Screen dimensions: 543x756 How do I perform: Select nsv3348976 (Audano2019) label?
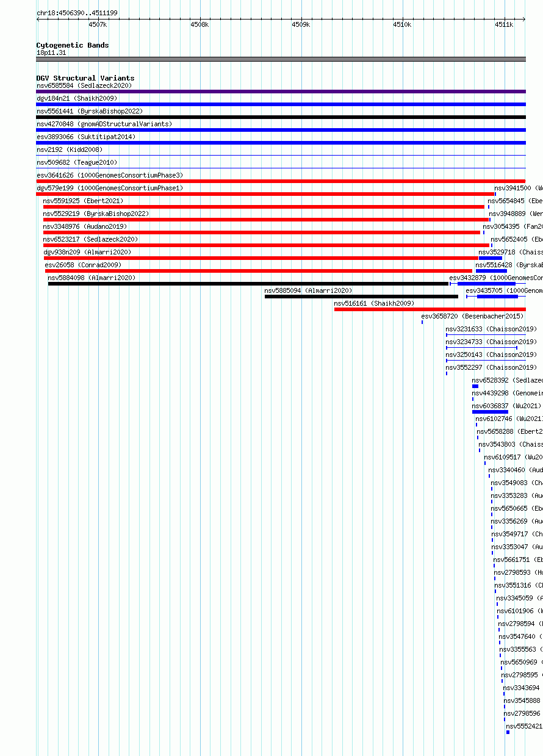[85, 226]
